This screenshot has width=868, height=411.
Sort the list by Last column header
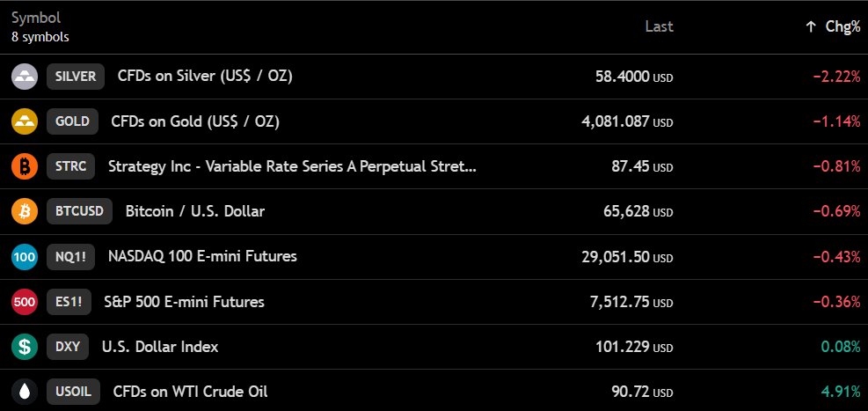[x=660, y=26]
